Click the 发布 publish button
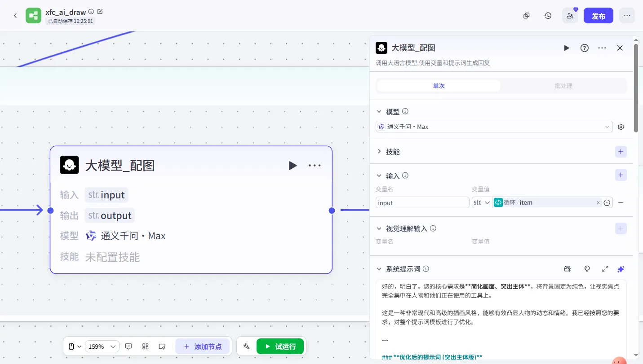 [x=598, y=16]
